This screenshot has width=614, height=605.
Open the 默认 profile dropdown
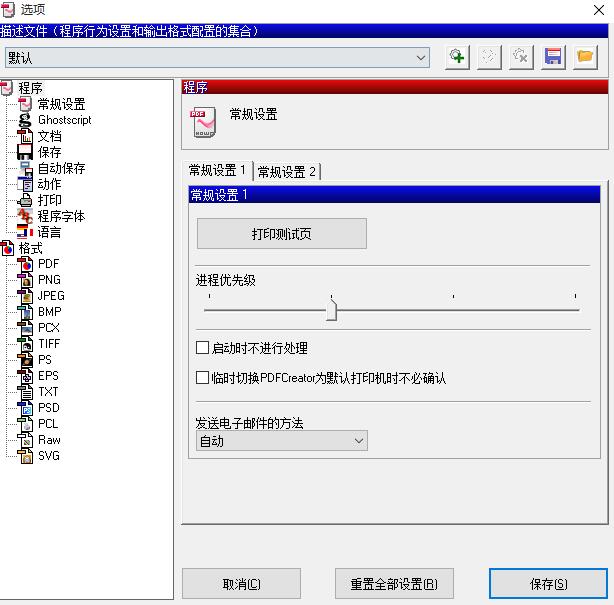217,58
